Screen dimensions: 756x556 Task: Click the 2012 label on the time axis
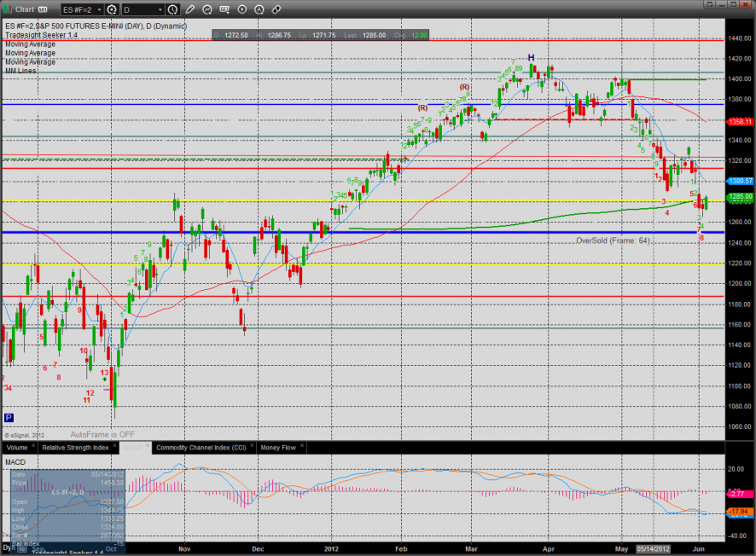click(x=331, y=549)
